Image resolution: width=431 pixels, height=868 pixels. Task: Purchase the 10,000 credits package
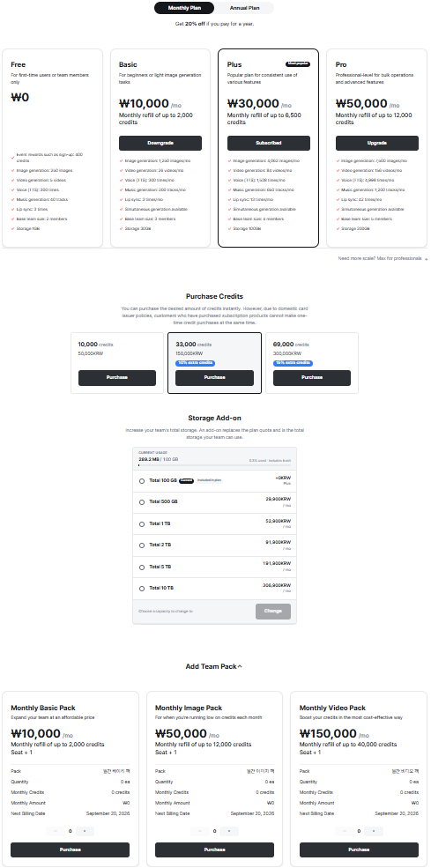117,377
